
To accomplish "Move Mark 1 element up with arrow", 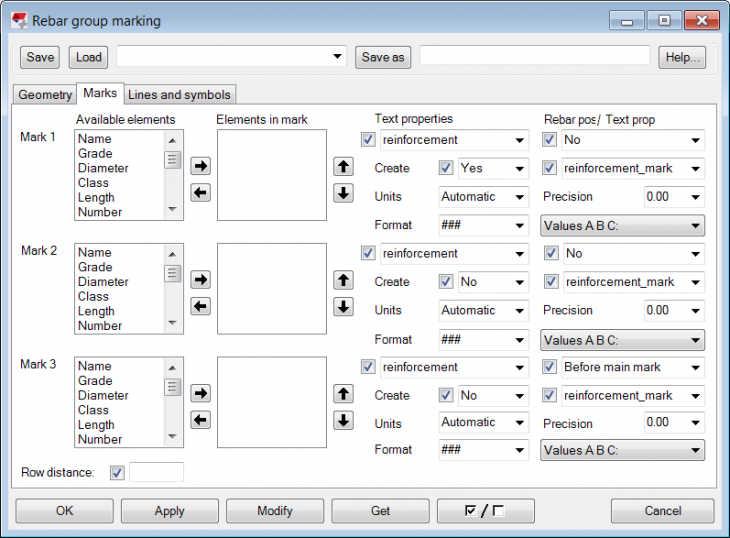I will tap(343, 166).
